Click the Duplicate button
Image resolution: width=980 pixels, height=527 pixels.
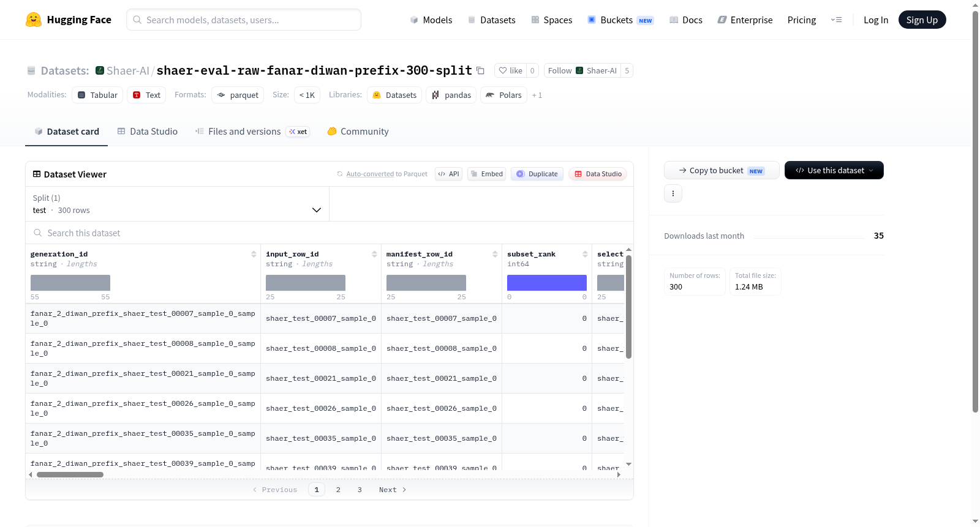click(537, 174)
